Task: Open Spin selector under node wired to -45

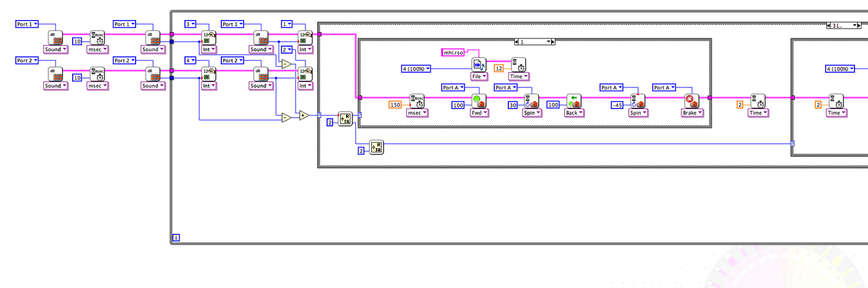Action: tap(638, 113)
